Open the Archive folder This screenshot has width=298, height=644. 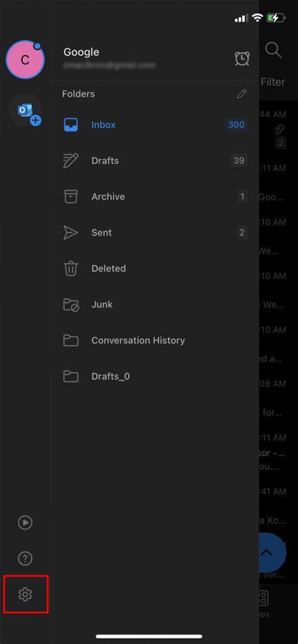pyautogui.click(x=155, y=196)
